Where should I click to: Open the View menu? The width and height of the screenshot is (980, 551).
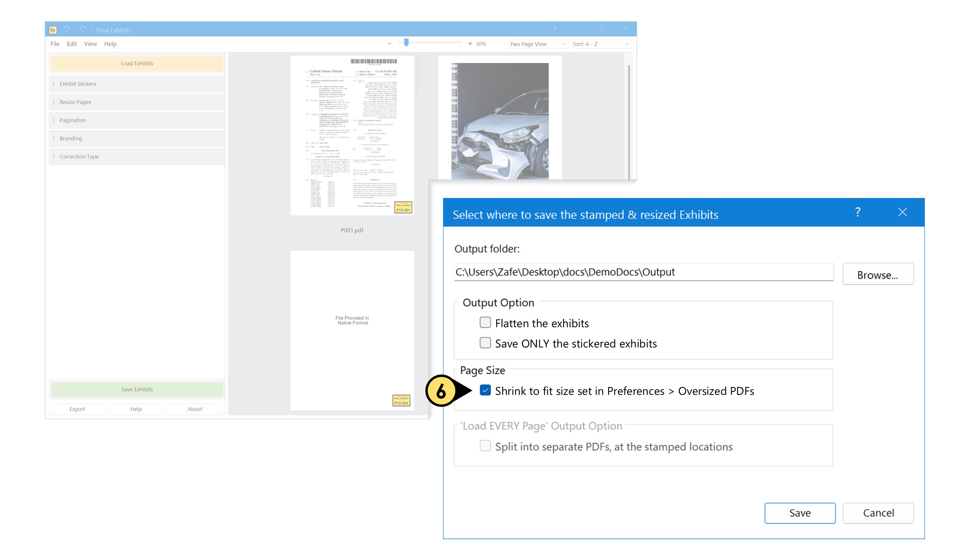90,44
